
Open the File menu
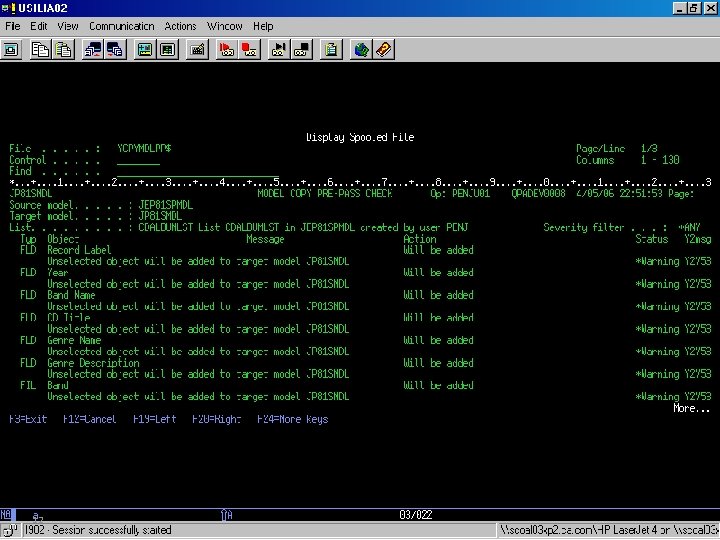coord(13,26)
